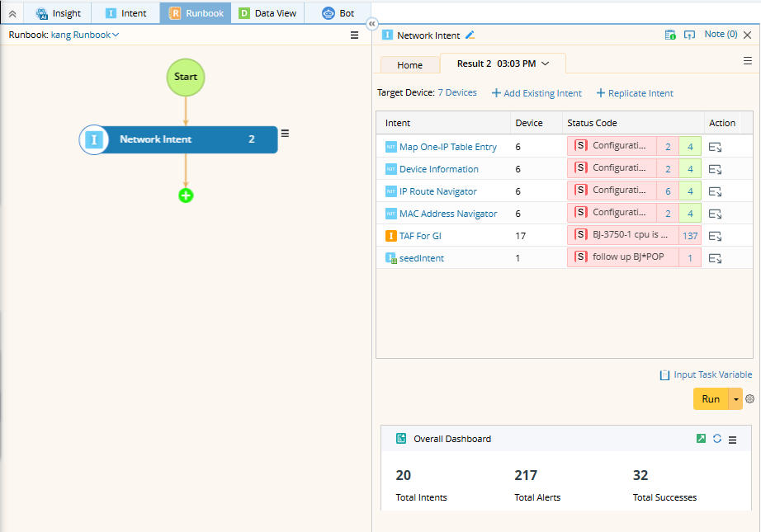Open the Run button dropdown arrow
The width and height of the screenshot is (761, 532).
[x=735, y=399]
